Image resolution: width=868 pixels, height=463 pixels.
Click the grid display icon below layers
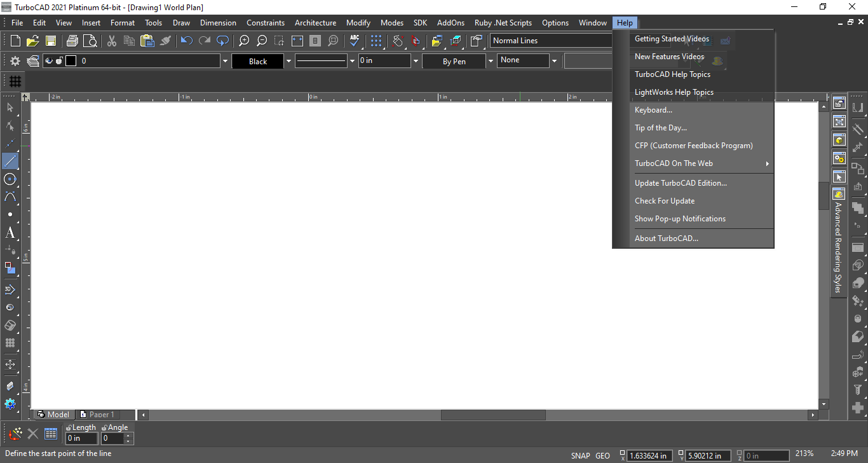(15, 81)
